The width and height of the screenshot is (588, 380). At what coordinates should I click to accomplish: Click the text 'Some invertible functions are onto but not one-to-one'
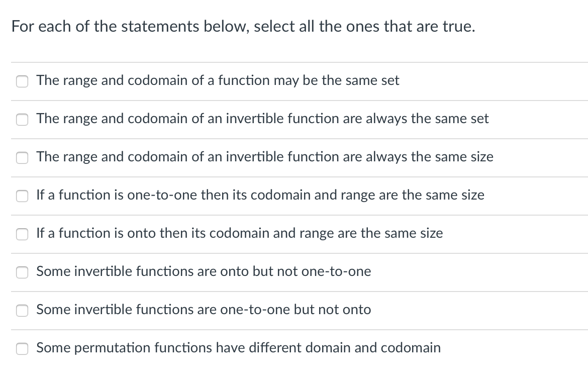tap(204, 271)
